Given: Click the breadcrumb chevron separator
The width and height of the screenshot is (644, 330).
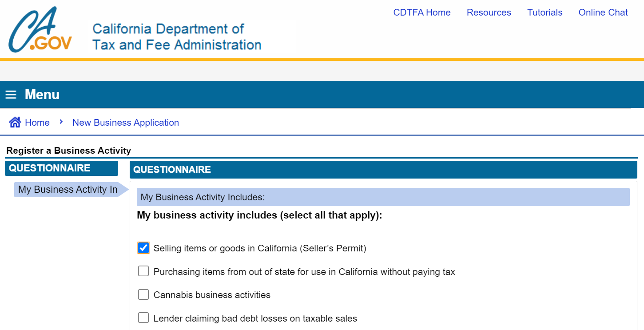Looking at the screenshot, I should [61, 122].
